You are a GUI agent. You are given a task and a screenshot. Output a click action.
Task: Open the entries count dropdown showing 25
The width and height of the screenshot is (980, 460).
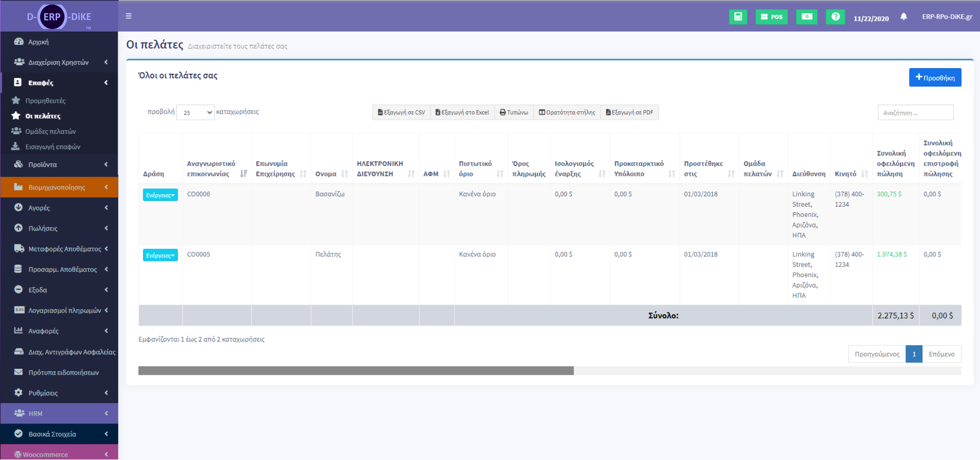pyautogui.click(x=195, y=112)
